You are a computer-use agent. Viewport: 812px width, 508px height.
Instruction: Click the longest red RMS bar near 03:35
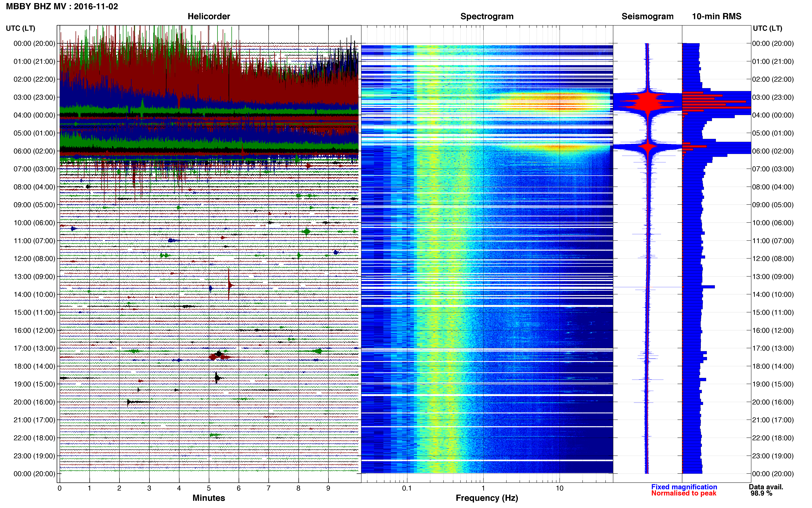[x=717, y=107]
